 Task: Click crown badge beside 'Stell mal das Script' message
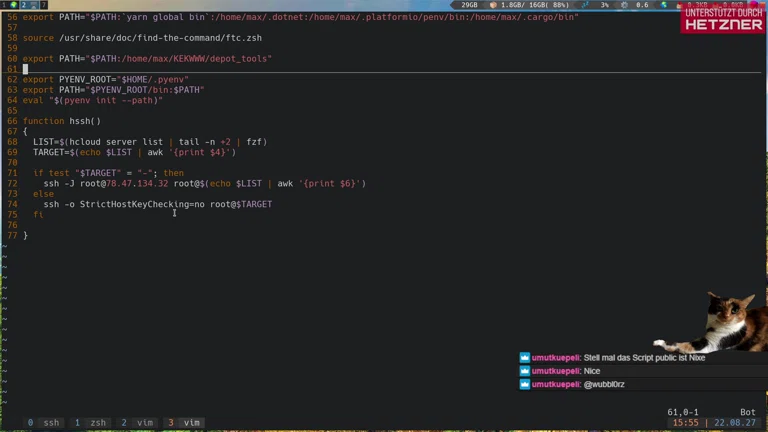pos(525,357)
